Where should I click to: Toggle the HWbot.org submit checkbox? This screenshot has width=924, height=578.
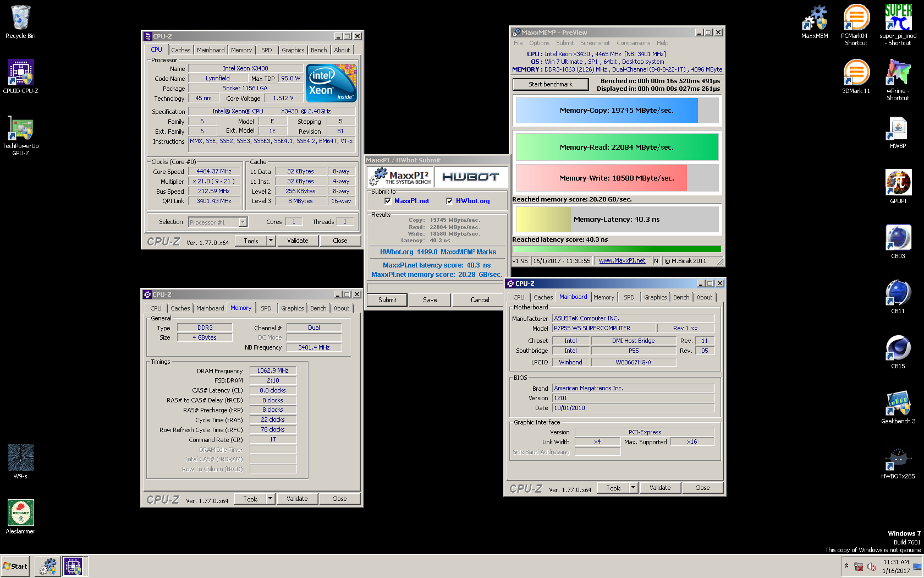449,201
